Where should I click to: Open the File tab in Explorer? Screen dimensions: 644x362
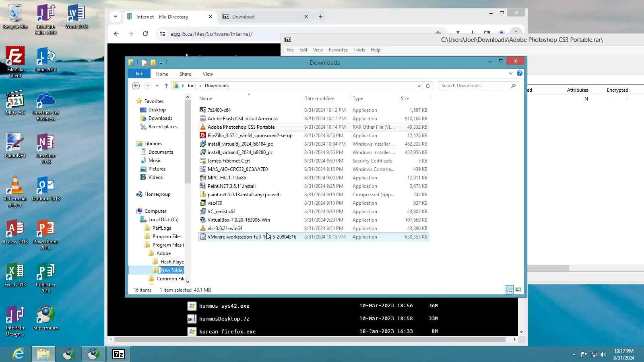click(x=139, y=74)
